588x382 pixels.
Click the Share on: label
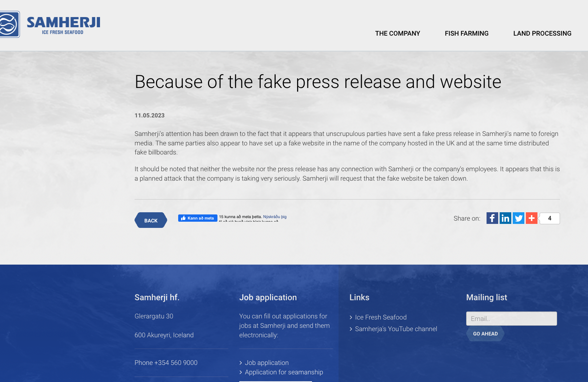(467, 218)
